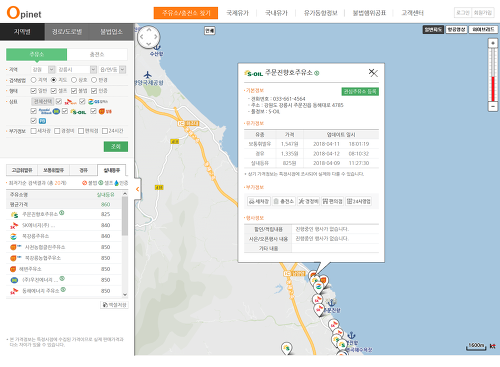Select the green 주유소 tab
The height and width of the screenshot is (367, 500).
[37, 54]
